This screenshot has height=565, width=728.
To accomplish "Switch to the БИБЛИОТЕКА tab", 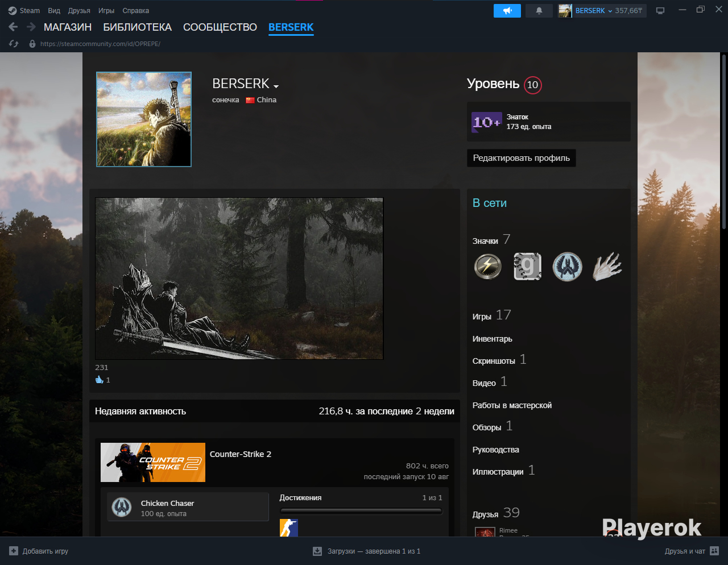I will coord(138,27).
